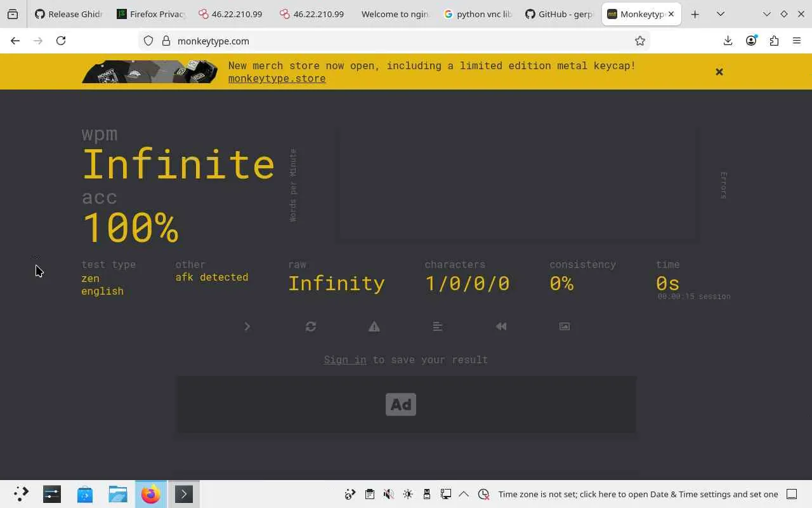Open a new browser tab
The width and height of the screenshot is (812, 508).
click(695, 14)
